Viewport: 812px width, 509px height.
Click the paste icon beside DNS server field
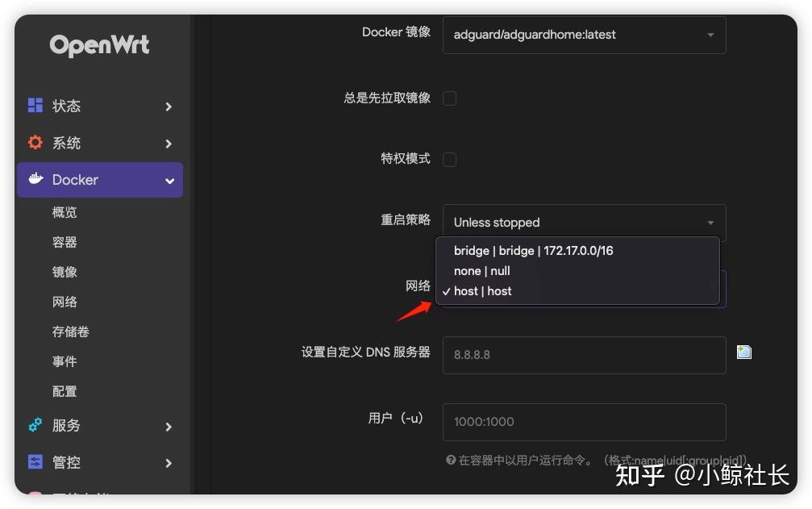pos(743,352)
